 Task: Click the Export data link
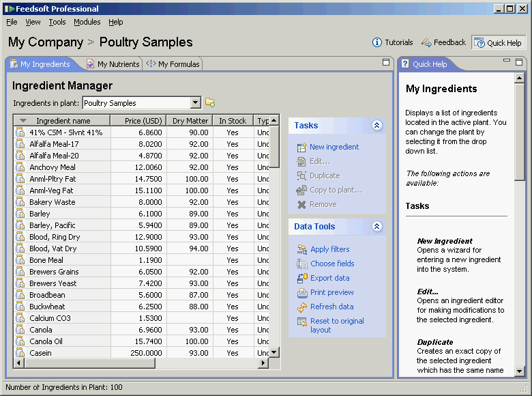tap(330, 278)
